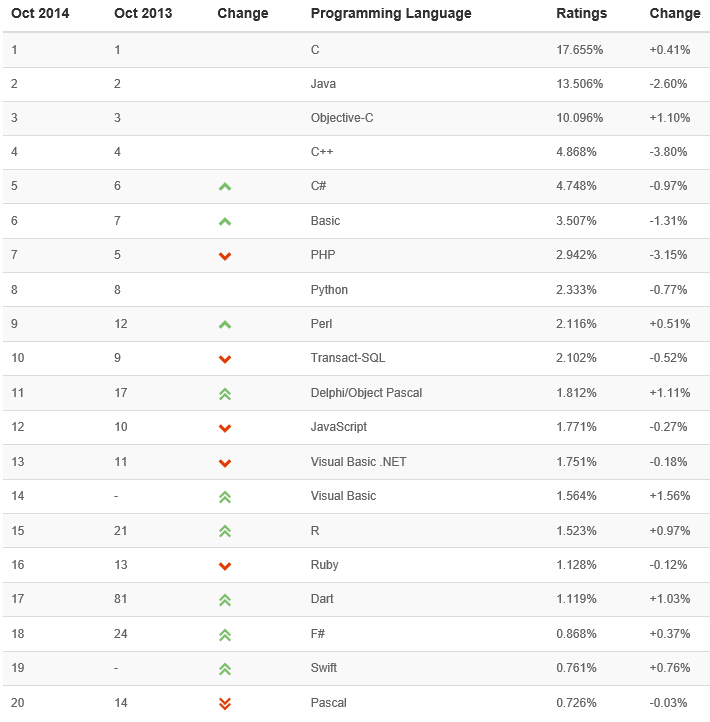710x722 pixels.
Task: Click the green up arrow in the Perl row
Action: pyautogui.click(x=225, y=324)
